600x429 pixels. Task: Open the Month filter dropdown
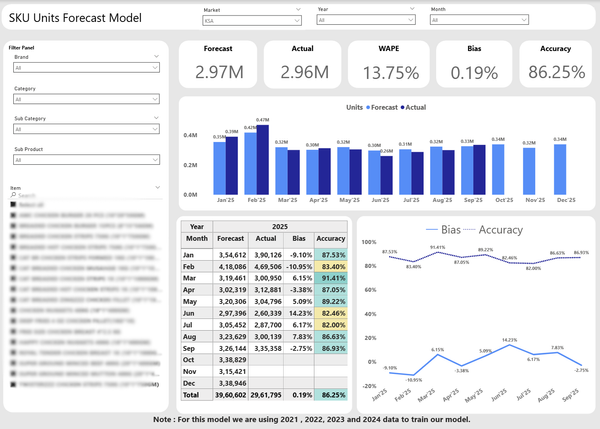tap(479, 20)
